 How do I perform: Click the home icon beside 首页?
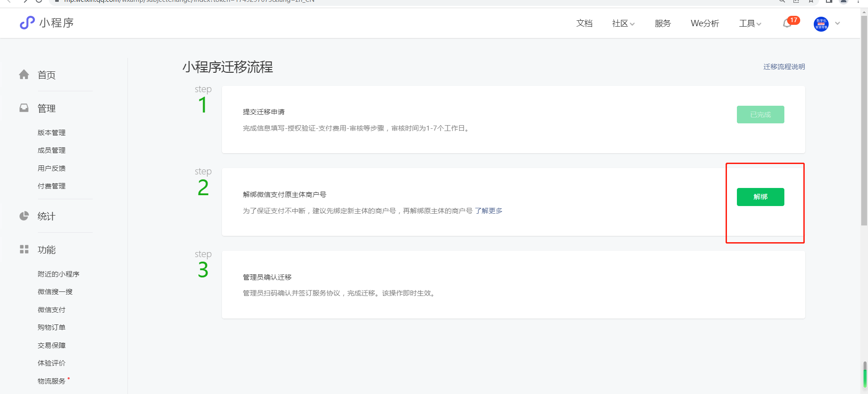pos(24,75)
